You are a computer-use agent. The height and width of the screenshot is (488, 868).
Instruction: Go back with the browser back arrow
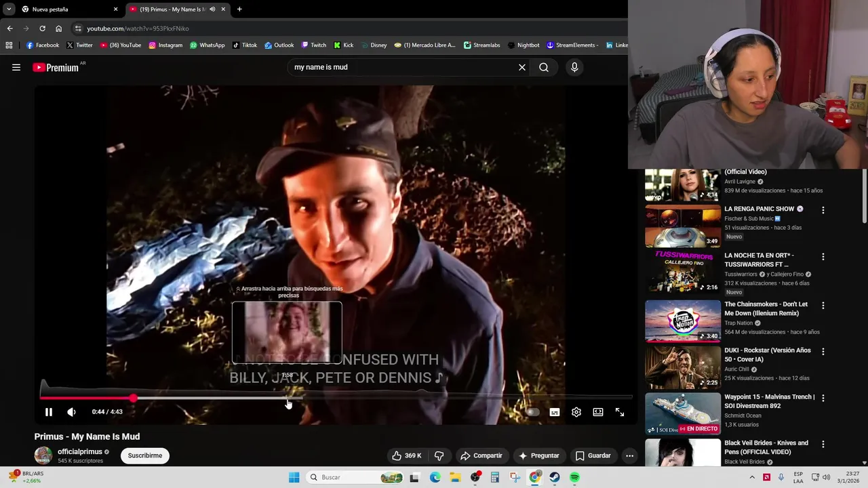pyautogui.click(x=9, y=28)
